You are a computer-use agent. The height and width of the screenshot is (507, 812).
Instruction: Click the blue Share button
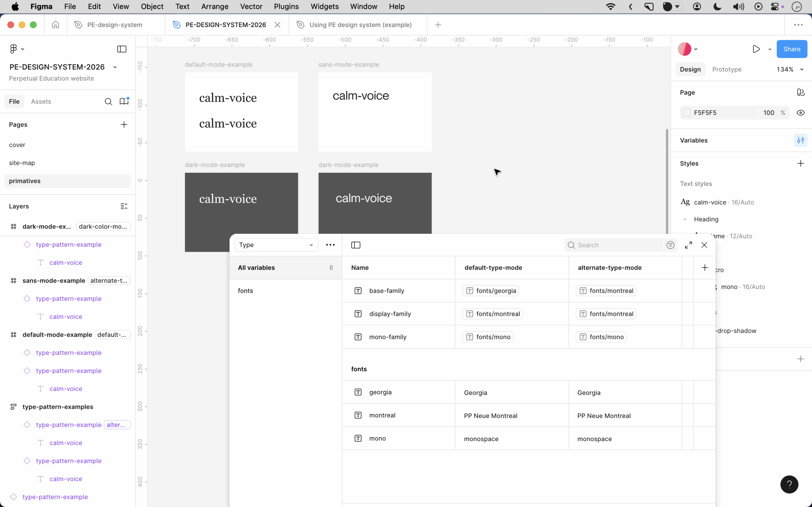791,49
